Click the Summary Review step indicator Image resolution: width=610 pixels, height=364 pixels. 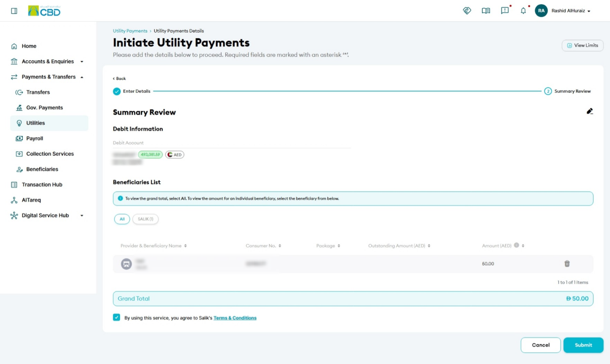pyautogui.click(x=567, y=91)
